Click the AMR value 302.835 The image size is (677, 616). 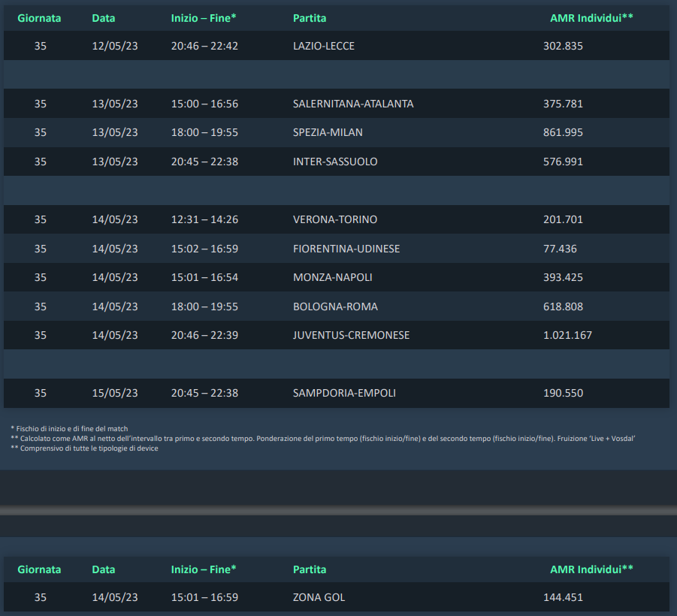[563, 46]
